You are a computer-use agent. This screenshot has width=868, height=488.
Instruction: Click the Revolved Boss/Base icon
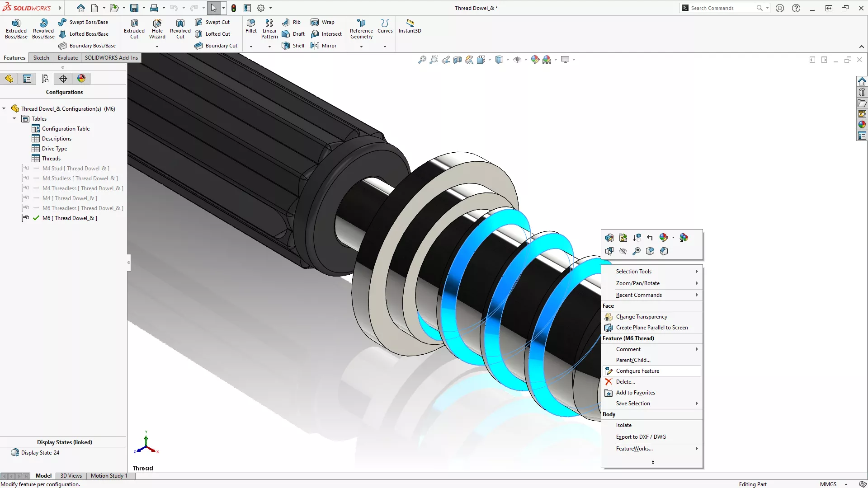coord(43,23)
